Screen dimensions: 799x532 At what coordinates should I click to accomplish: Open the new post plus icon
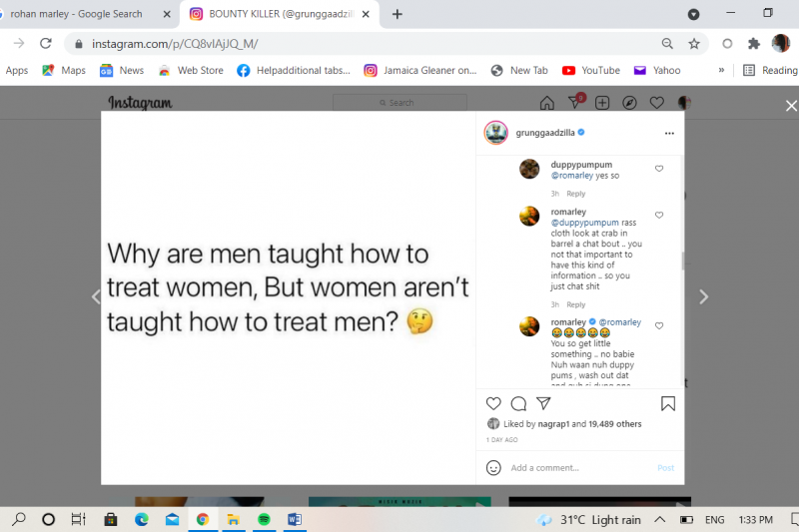point(602,103)
